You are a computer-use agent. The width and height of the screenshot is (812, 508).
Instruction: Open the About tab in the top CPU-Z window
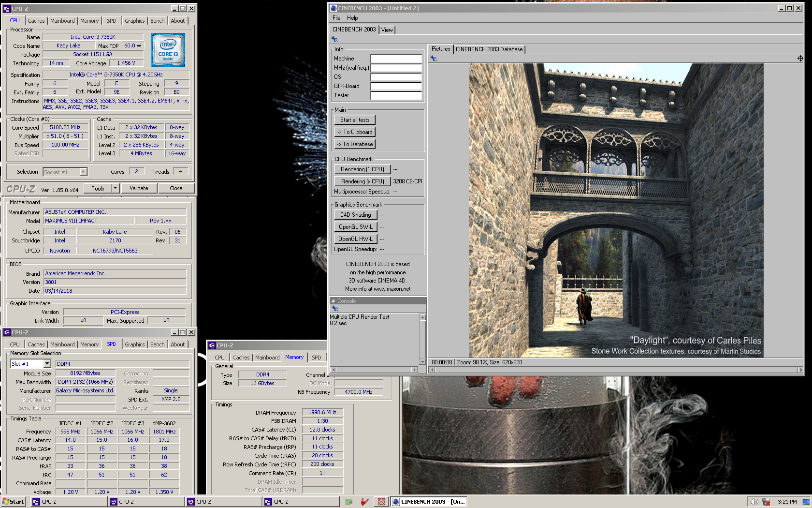click(178, 21)
